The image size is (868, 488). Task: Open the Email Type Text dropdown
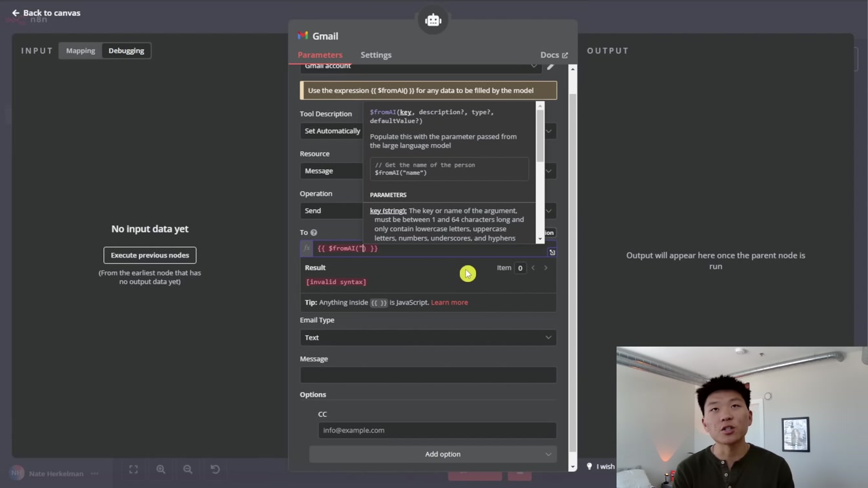pyautogui.click(x=428, y=338)
